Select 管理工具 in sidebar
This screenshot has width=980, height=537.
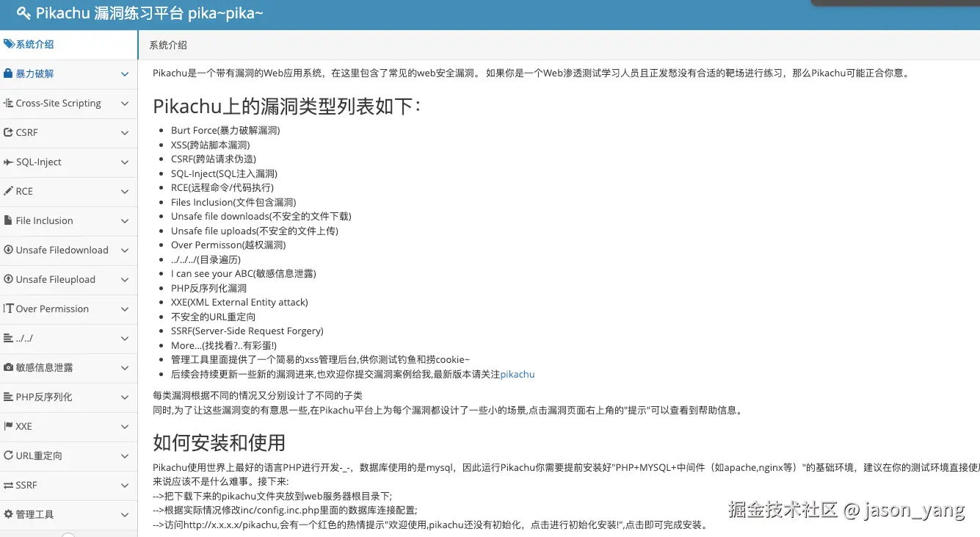[x=68, y=514]
